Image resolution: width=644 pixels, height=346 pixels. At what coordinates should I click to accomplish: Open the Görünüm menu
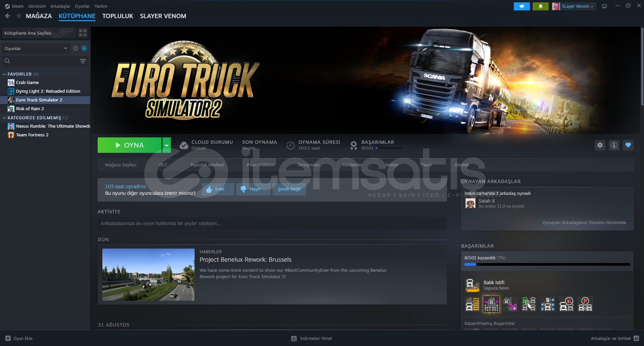coord(37,6)
